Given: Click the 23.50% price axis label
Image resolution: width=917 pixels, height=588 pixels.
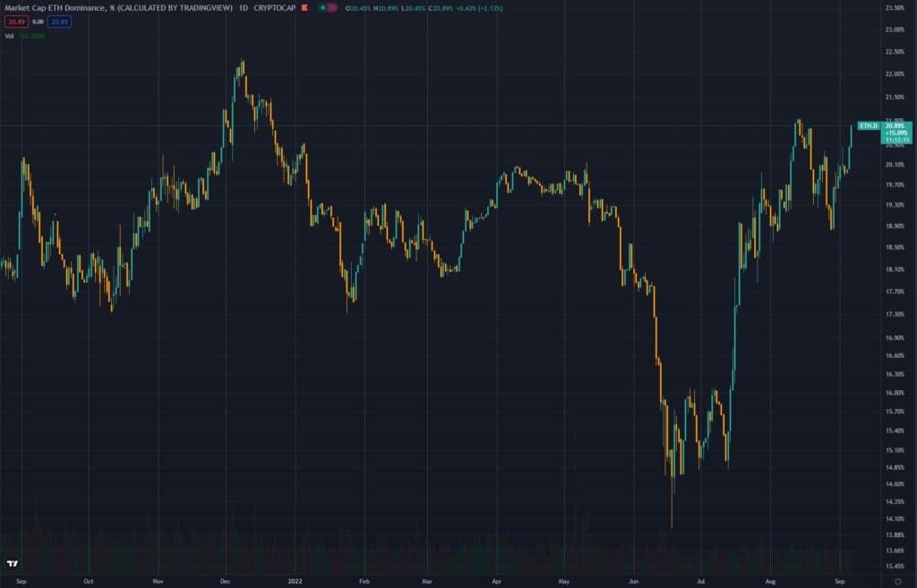Looking at the screenshot, I should pyautogui.click(x=895, y=8).
